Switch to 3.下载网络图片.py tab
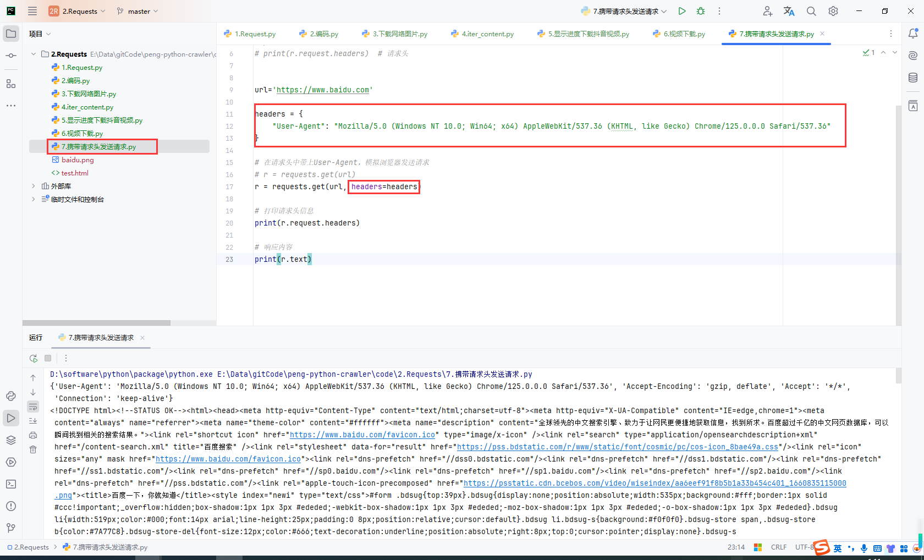 pyautogui.click(x=394, y=34)
